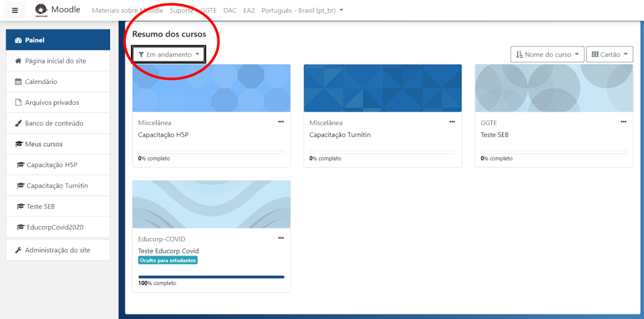The height and width of the screenshot is (319, 644).
Task: Click the Capacitação Turnitin course thumbnail image
Action: click(382, 88)
